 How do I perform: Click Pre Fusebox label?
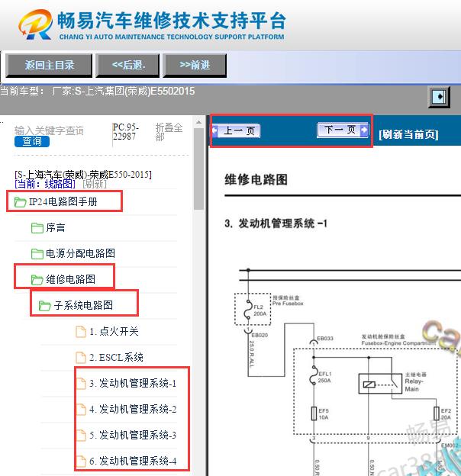(288, 304)
